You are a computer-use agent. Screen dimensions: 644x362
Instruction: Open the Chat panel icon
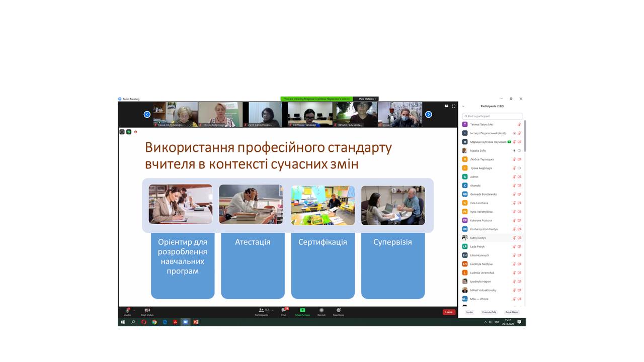[x=284, y=310]
